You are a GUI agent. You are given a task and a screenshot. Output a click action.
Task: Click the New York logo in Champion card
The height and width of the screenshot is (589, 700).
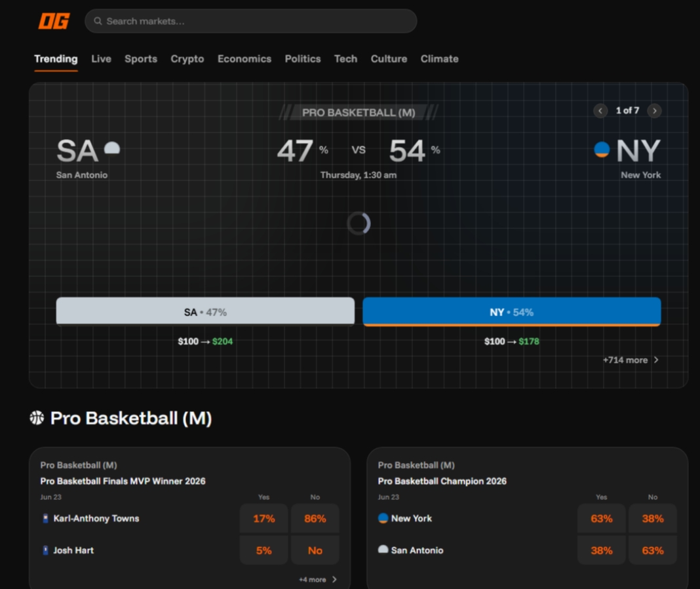click(x=383, y=518)
